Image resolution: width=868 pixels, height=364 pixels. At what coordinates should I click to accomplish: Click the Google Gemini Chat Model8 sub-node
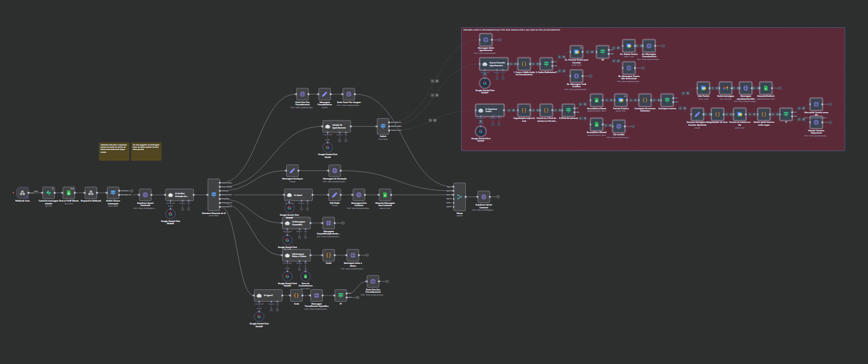[259, 316]
